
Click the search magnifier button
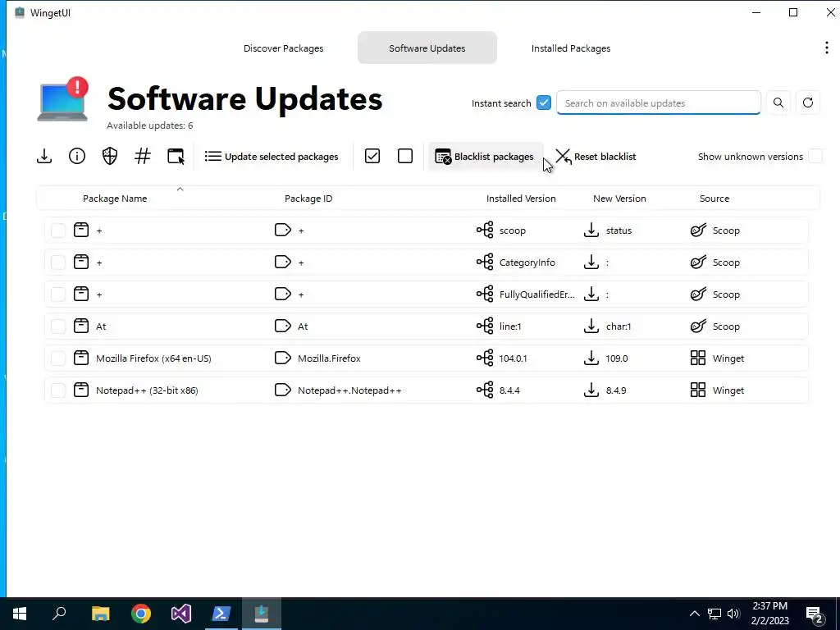tap(778, 103)
